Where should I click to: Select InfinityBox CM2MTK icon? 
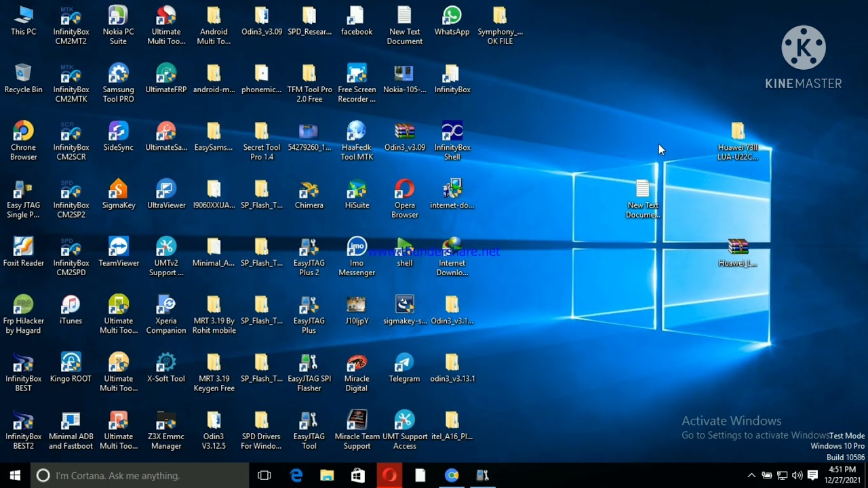coord(71,83)
